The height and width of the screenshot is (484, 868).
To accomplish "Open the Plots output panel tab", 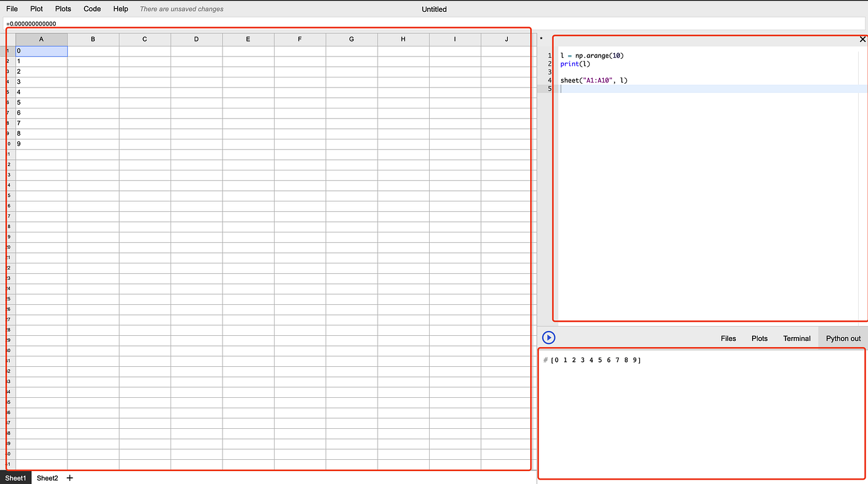I will point(759,338).
